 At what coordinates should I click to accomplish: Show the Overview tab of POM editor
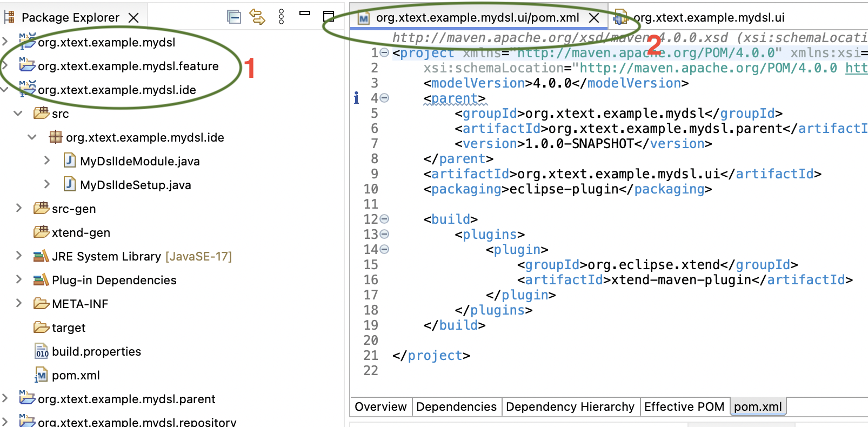[x=380, y=407]
